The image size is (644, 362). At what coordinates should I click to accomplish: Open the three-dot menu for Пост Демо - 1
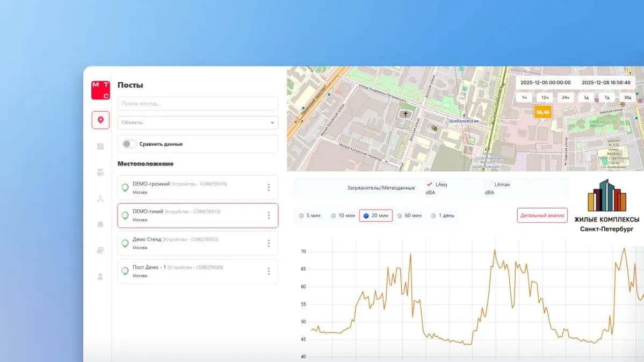click(269, 271)
